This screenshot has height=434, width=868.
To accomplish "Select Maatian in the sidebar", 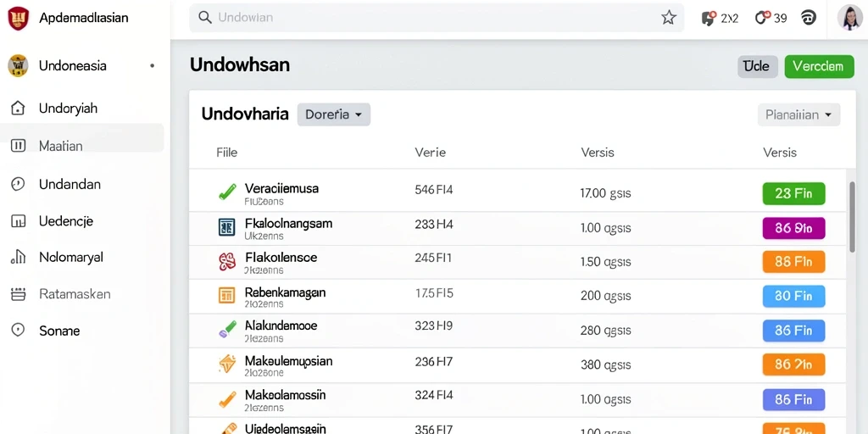I will pos(82,146).
